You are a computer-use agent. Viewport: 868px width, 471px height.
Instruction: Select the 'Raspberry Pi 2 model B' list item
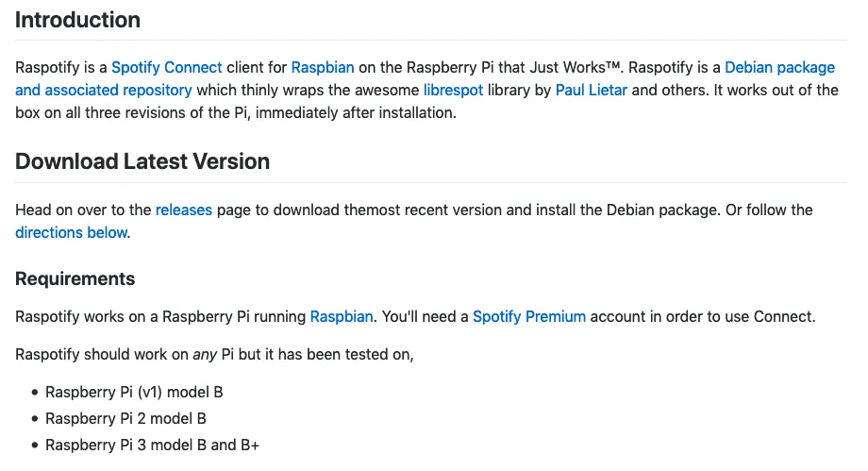point(125,419)
